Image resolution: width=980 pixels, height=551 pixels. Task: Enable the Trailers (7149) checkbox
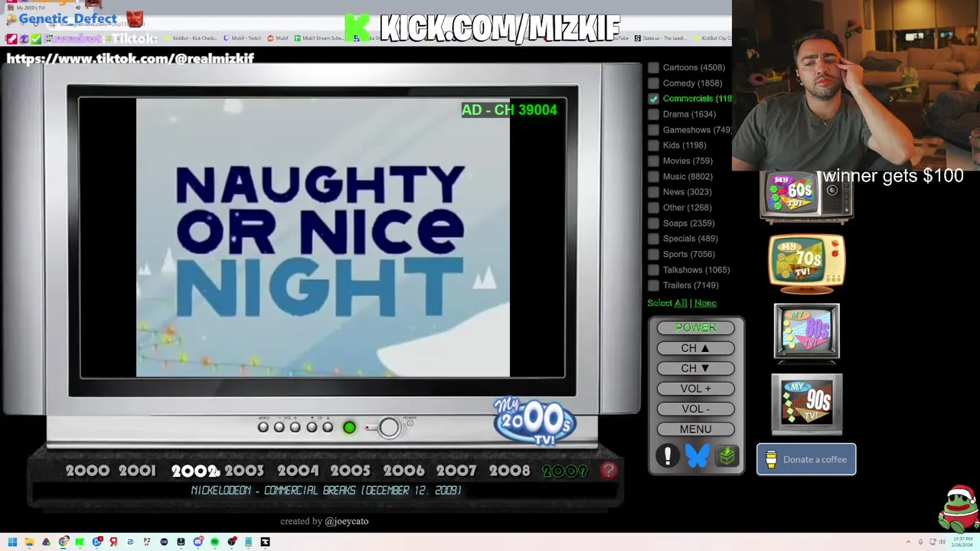click(653, 285)
